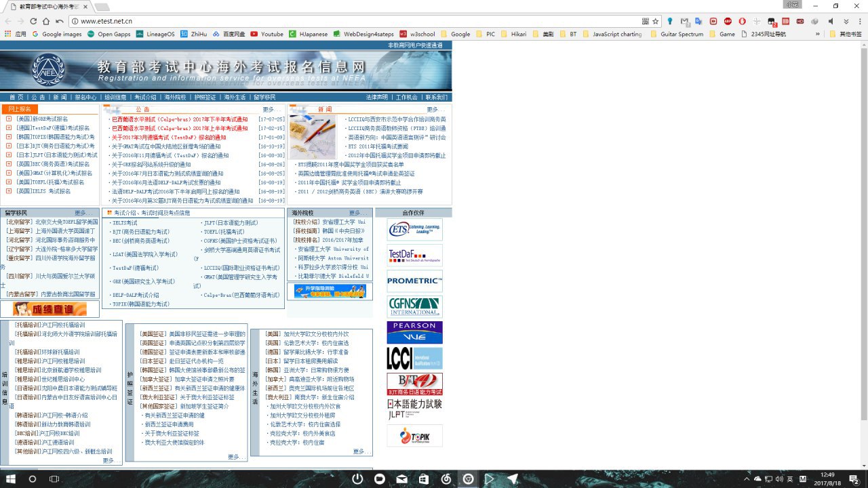Click the address bar showing www.etest.net.cn
Viewport: 868px width, 488px height.
click(x=339, y=21)
